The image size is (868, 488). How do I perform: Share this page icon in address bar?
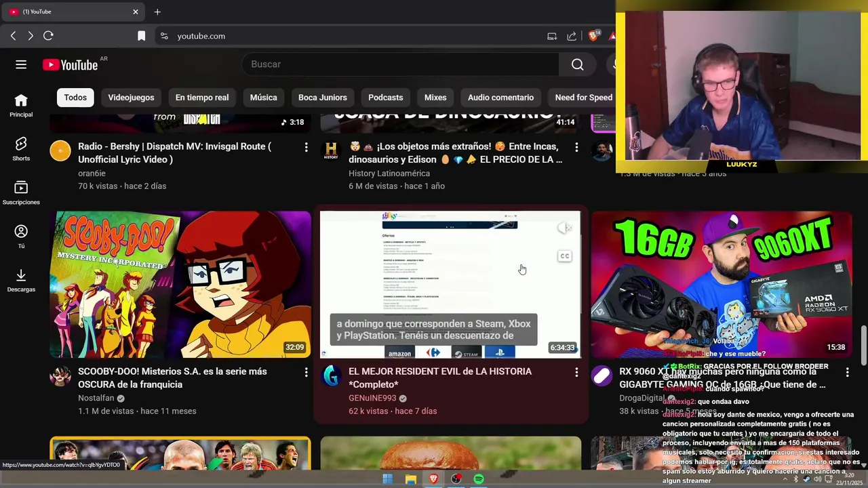[x=572, y=36]
